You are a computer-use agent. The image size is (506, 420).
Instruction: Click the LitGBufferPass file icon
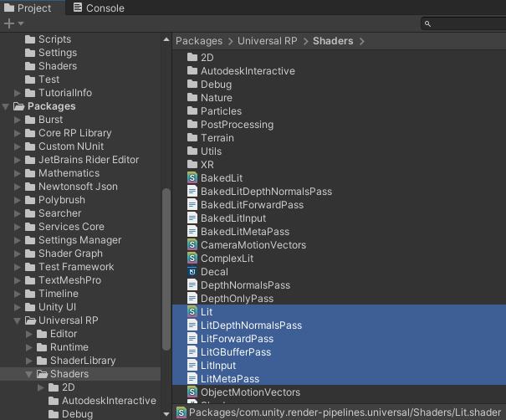click(192, 352)
